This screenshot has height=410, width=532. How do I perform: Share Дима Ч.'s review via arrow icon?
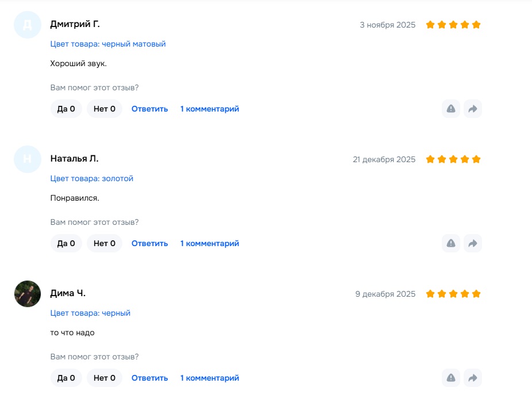pos(472,378)
